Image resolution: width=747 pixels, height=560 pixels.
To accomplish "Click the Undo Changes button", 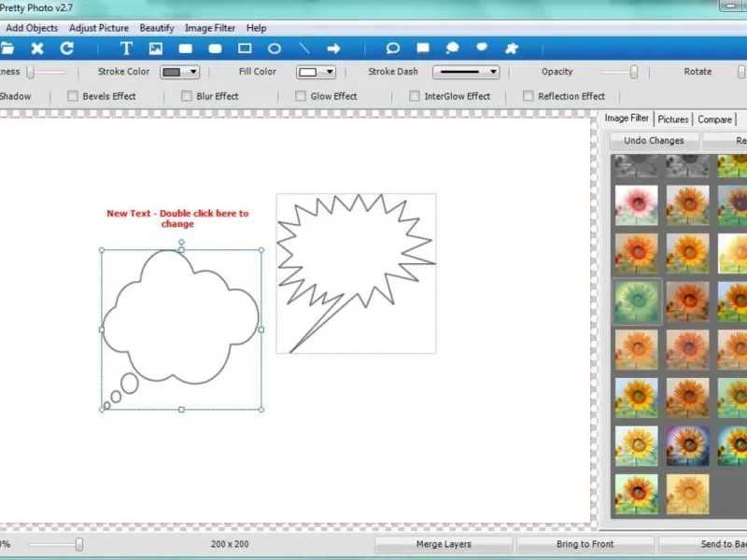I will (x=655, y=141).
